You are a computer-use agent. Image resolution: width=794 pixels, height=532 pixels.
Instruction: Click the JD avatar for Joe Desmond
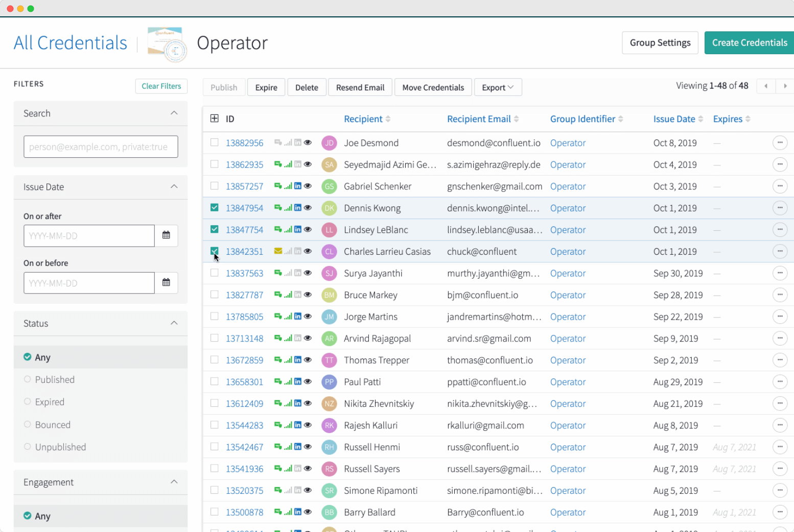coord(329,143)
